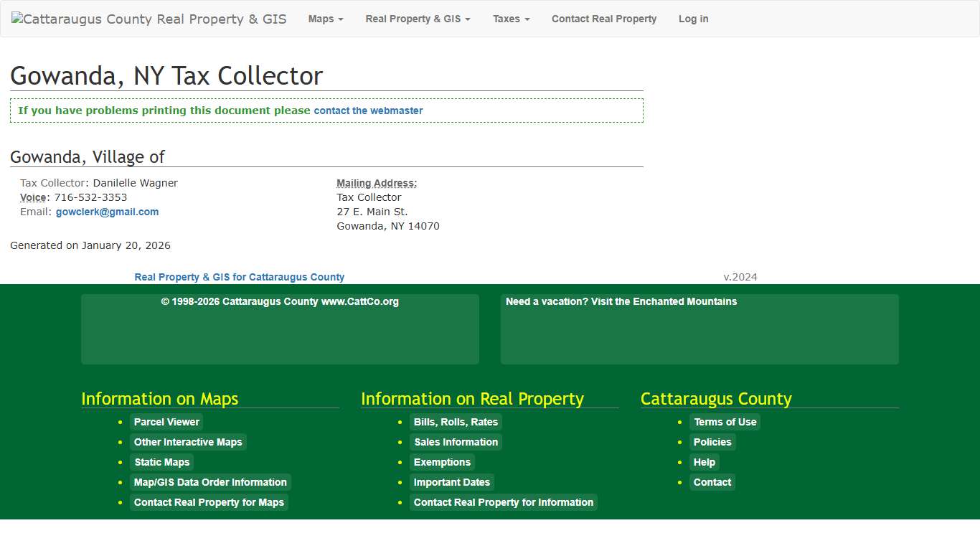View Map/GIS Data Order Information

coord(210,482)
